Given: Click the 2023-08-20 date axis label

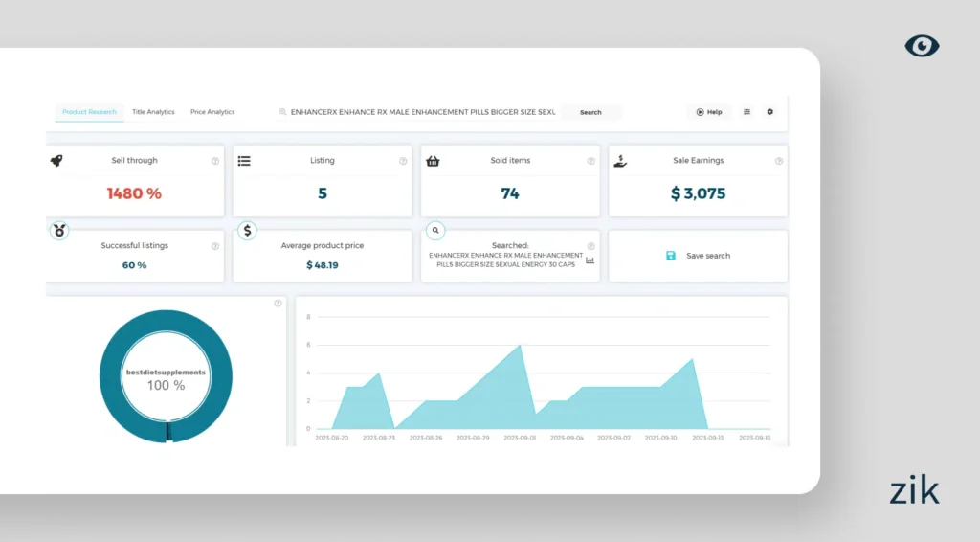Looking at the screenshot, I should tap(332, 439).
